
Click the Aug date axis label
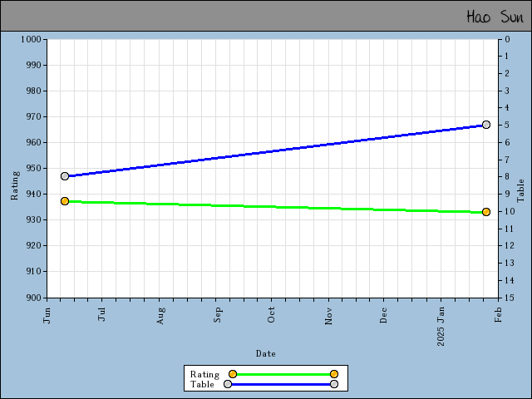pos(160,316)
